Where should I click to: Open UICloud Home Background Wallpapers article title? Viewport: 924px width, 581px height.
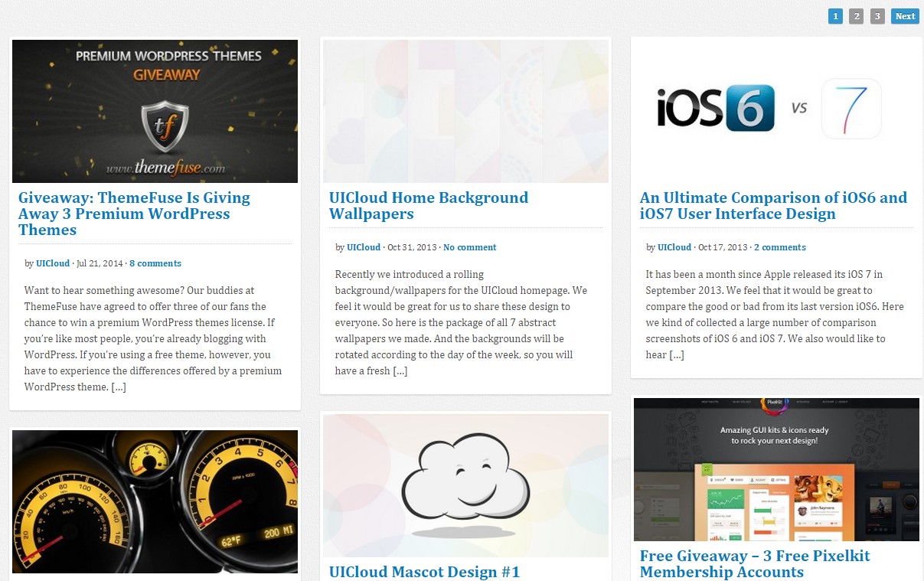coord(428,206)
